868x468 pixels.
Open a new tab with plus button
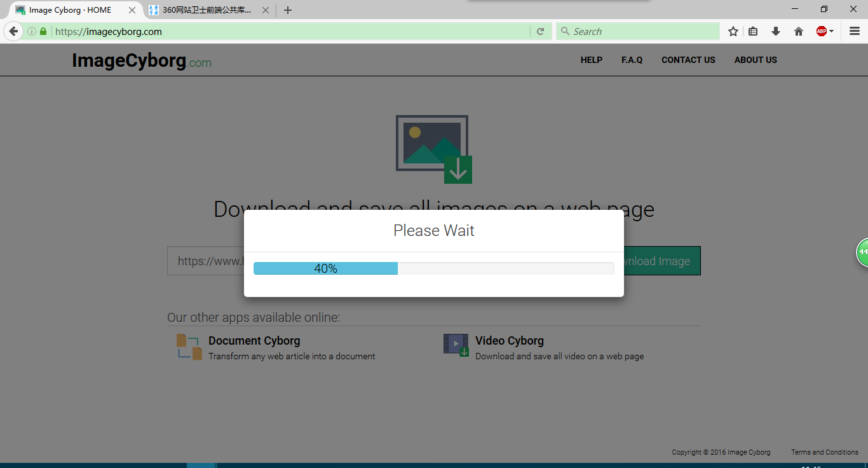[288, 10]
